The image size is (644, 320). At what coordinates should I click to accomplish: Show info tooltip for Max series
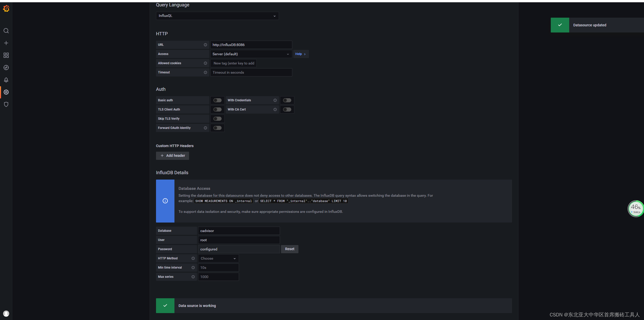(x=193, y=277)
